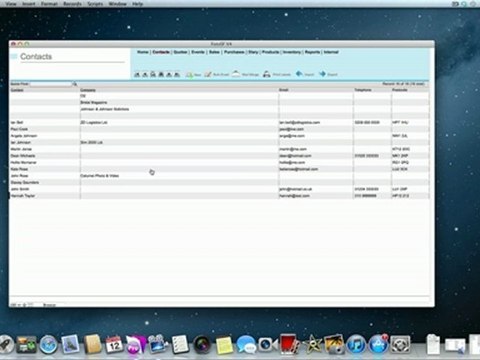Viewport: 480px width, 360px height.
Task: Open the Diary section
Action: (x=253, y=52)
